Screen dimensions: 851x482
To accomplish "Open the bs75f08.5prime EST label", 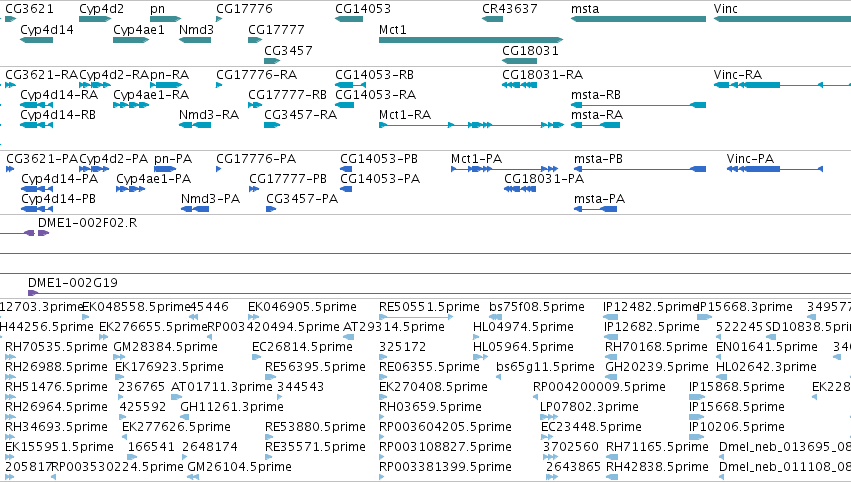I will click(537, 307).
